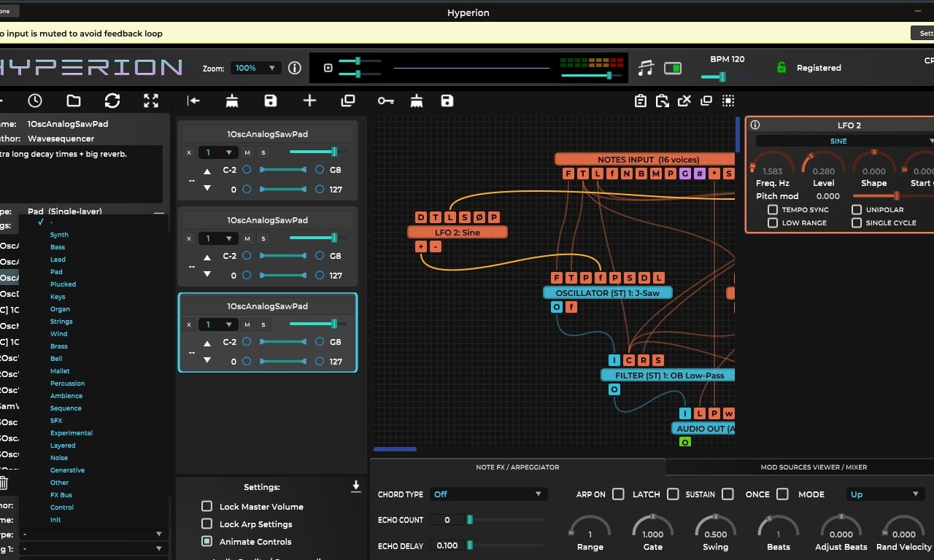934x560 pixels.
Task: Click the dashed-square select all icon
Action: 728,101
